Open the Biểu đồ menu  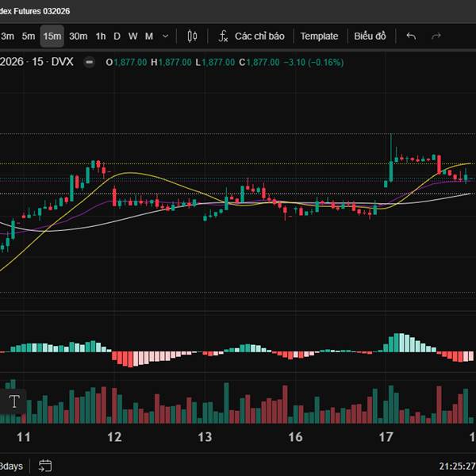click(x=370, y=36)
